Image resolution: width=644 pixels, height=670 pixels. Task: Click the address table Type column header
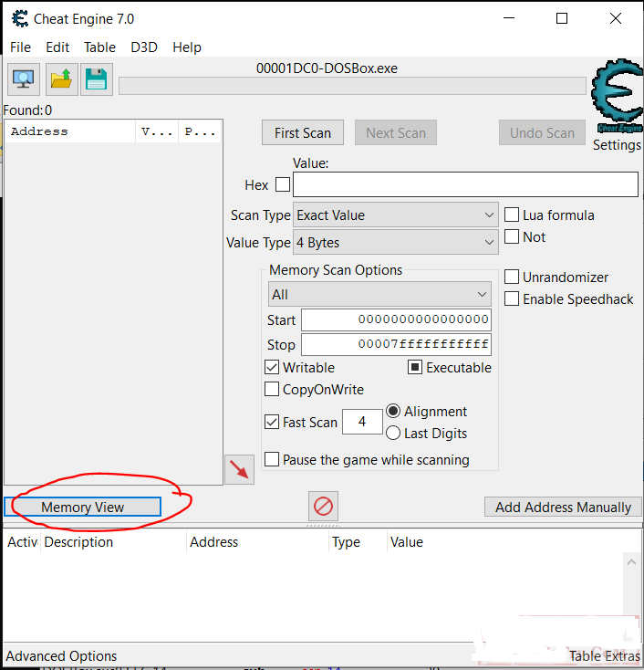pyautogui.click(x=358, y=542)
